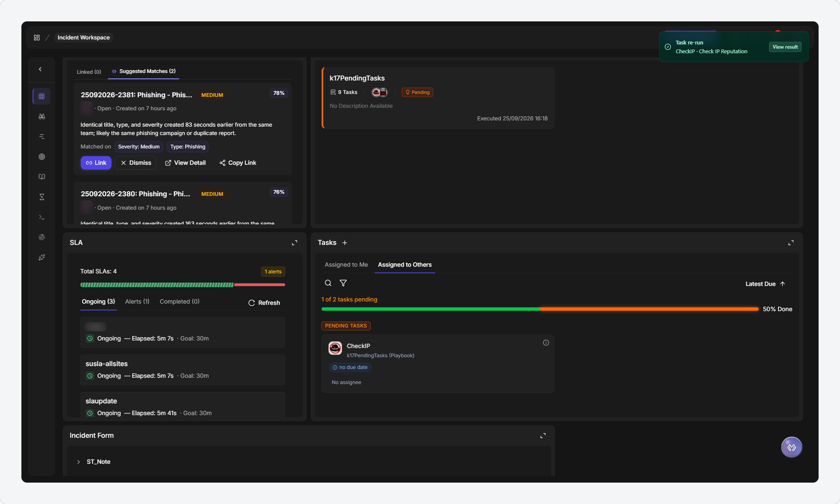The image size is (840, 504).
Task: Click the search icon in the Tasks panel
Action: click(x=328, y=283)
